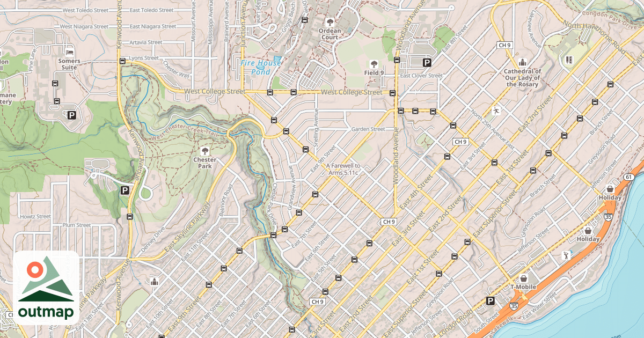This screenshot has height=338, width=644.
Task: Select the Field 9 park icon
Action: click(x=374, y=64)
